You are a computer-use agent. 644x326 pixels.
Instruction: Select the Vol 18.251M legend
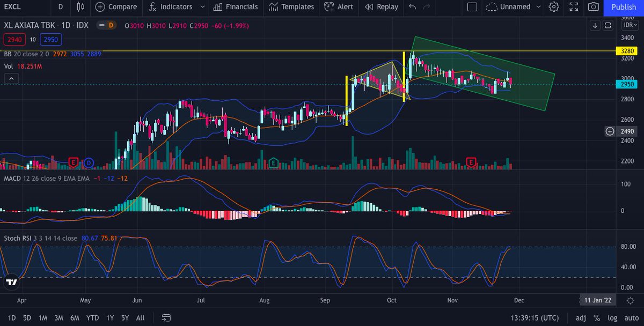pos(23,66)
